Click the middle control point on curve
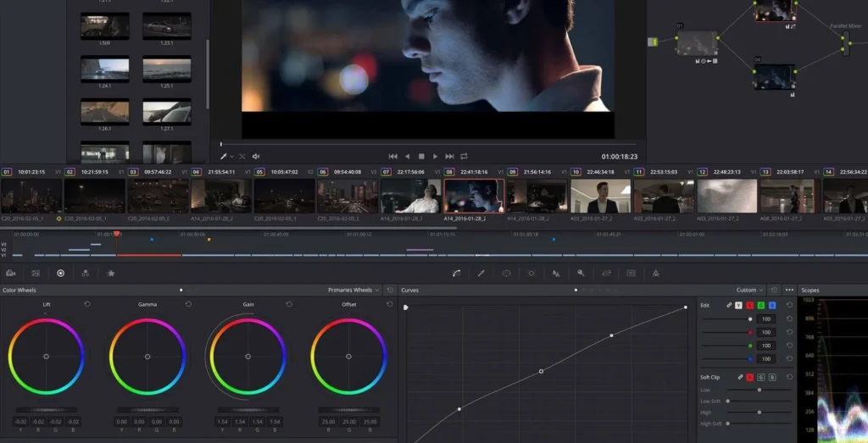Image resolution: width=868 pixels, height=443 pixels. coord(541,371)
